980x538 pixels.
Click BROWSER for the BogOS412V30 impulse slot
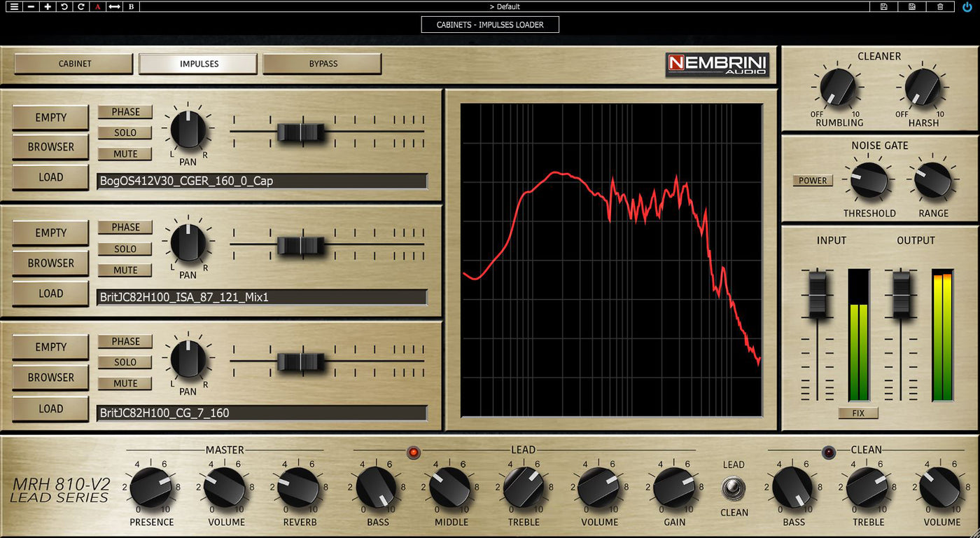click(50, 147)
